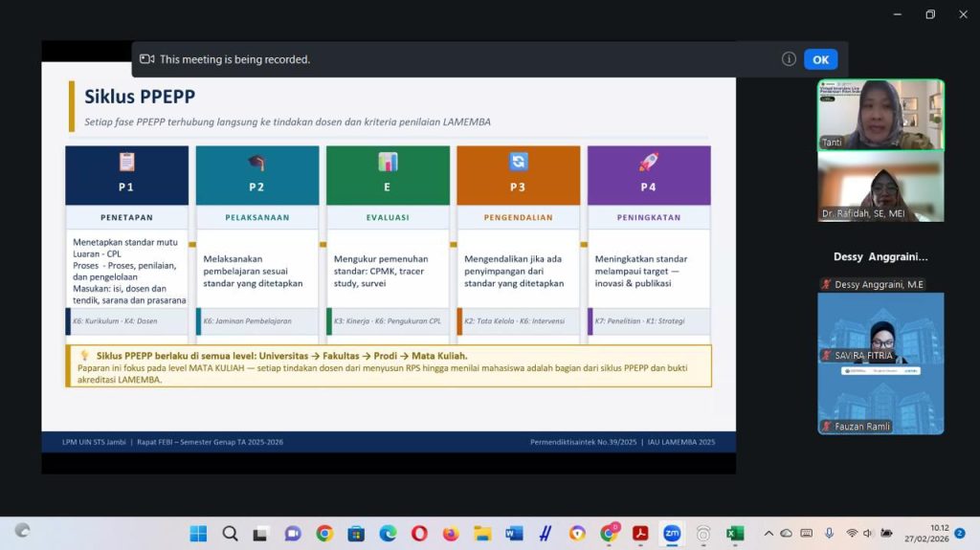Open the recording info icon
Image resolution: width=980 pixels, height=550 pixels.
coord(789,59)
